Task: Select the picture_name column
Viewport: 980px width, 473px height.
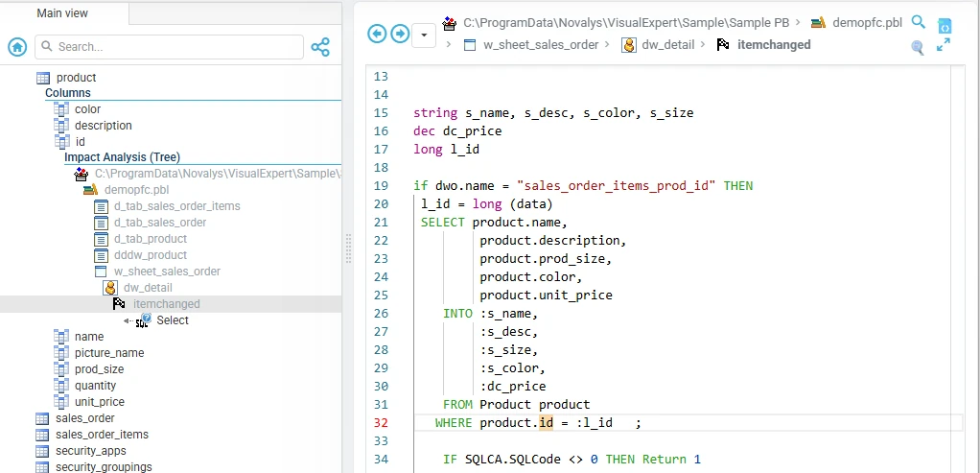Action: (109, 353)
